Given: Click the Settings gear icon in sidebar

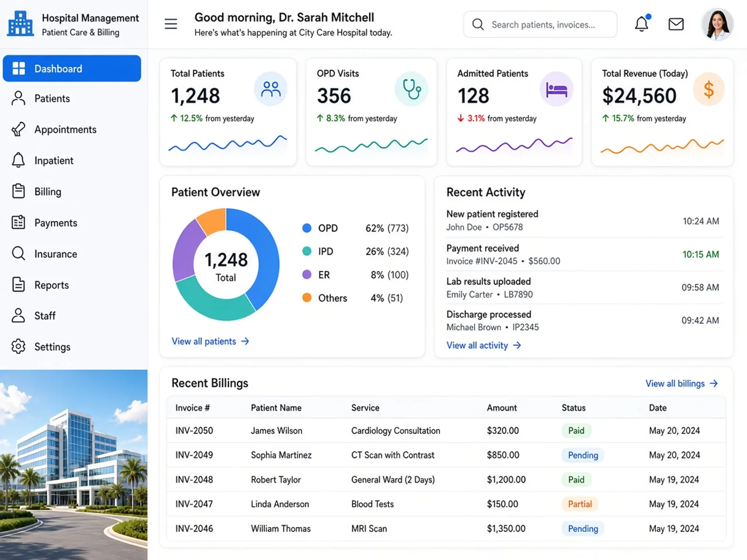Looking at the screenshot, I should coord(18,346).
